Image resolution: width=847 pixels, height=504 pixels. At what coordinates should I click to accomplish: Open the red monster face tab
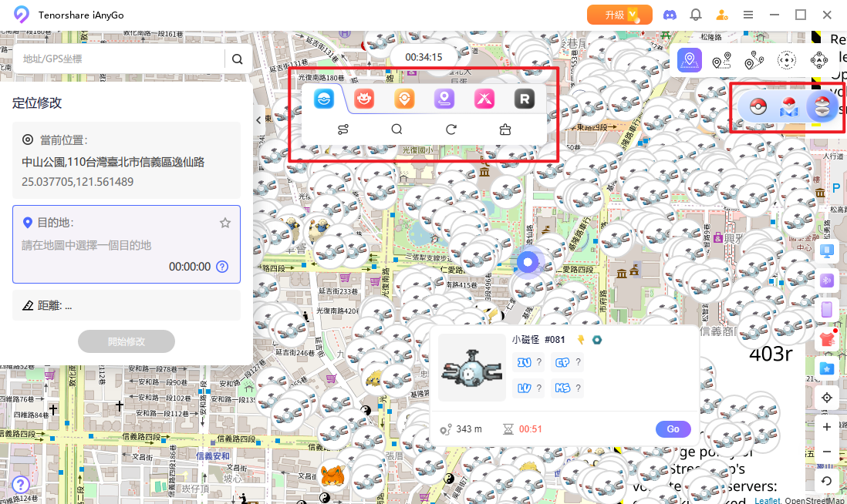[364, 99]
